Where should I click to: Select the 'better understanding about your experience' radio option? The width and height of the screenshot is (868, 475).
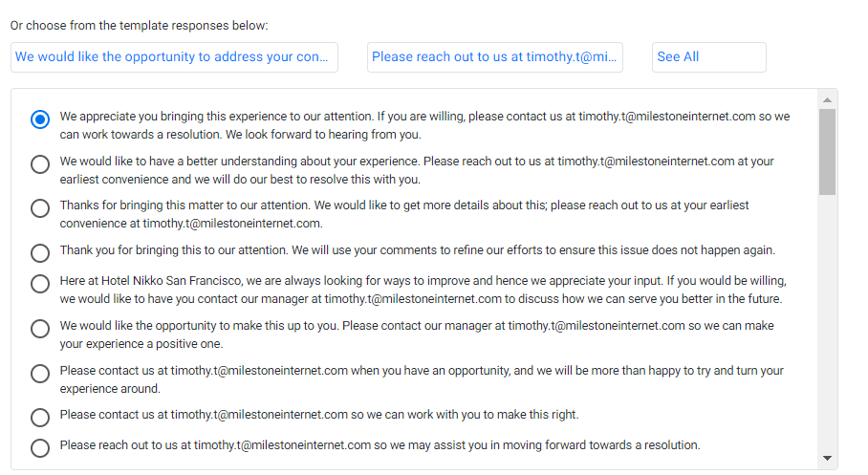pos(40,163)
